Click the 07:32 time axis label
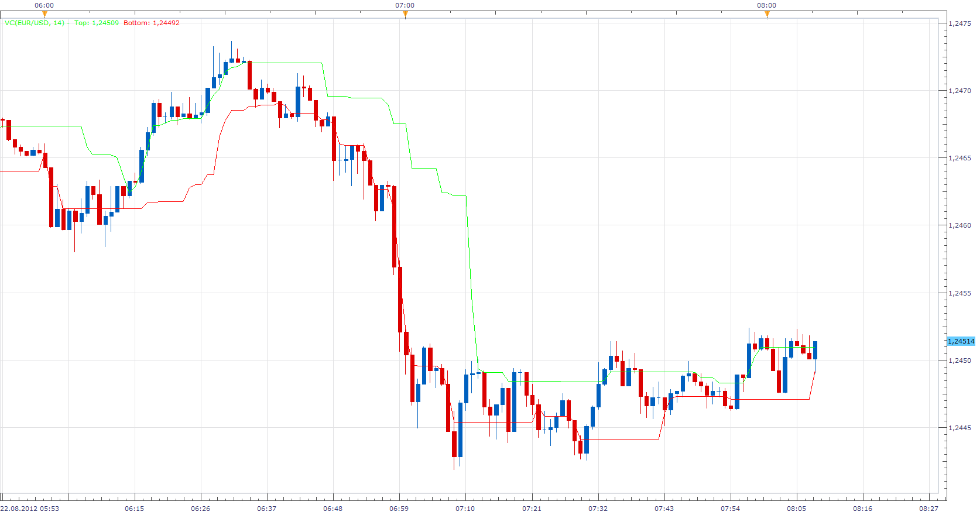The width and height of the screenshot is (980, 515). coord(598,509)
